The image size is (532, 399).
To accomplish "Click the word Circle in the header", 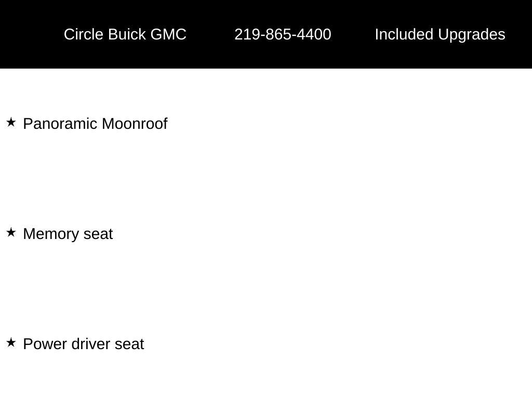I will pos(84,34).
